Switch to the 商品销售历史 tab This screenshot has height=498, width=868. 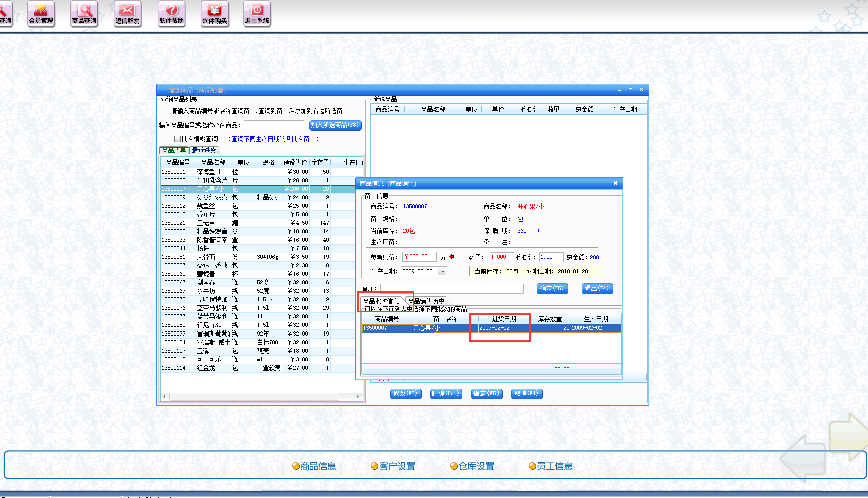coord(427,301)
